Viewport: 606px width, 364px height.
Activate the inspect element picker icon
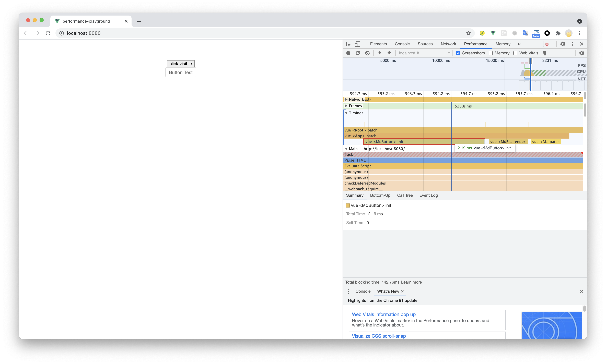pos(348,44)
